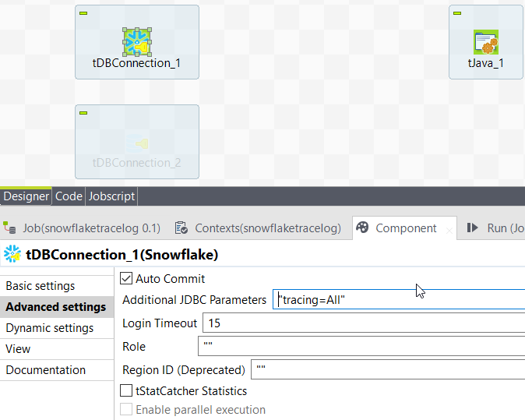Click into the Login Timeout field
Screen dimensions: 525x420
364,323
